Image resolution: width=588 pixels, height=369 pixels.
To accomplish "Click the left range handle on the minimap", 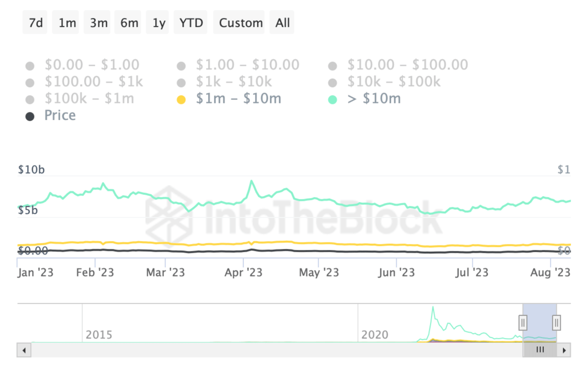I will 523,323.
